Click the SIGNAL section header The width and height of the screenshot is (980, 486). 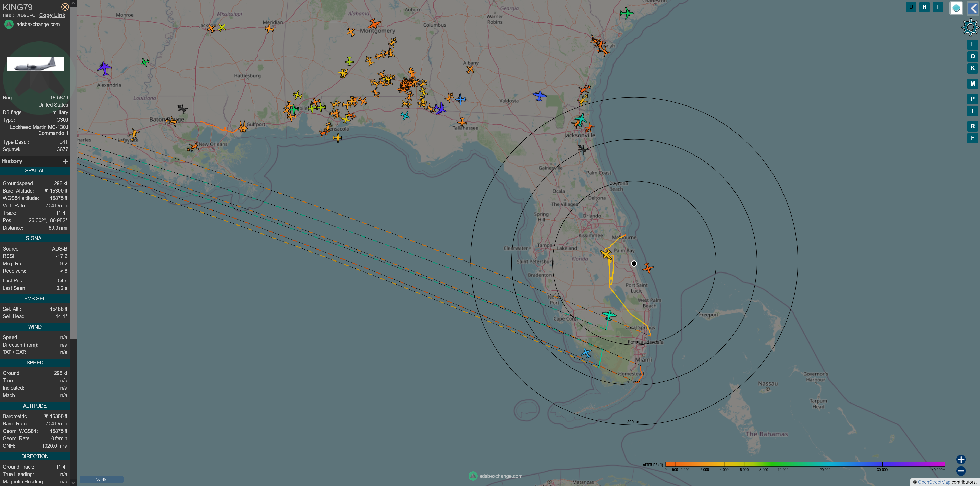coord(35,238)
